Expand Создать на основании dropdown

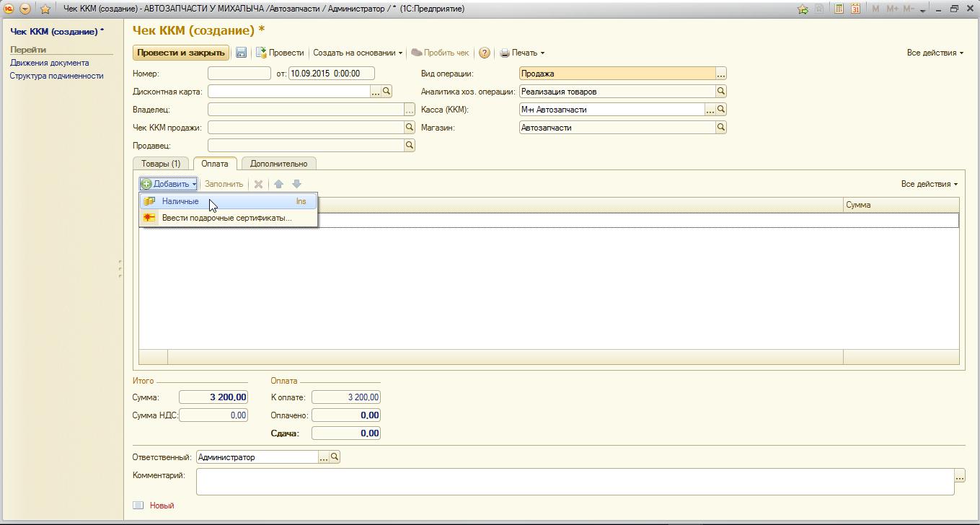point(358,53)
